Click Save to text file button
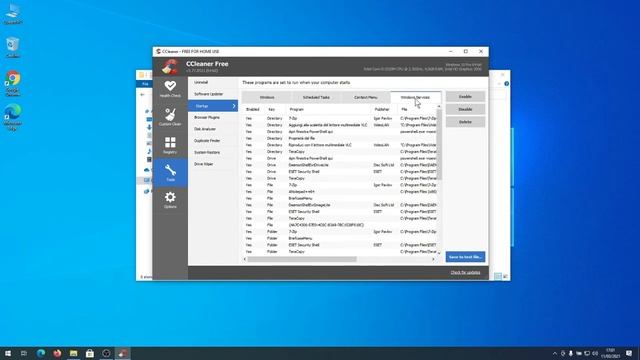The image size is (640, 360). point(465,257)
